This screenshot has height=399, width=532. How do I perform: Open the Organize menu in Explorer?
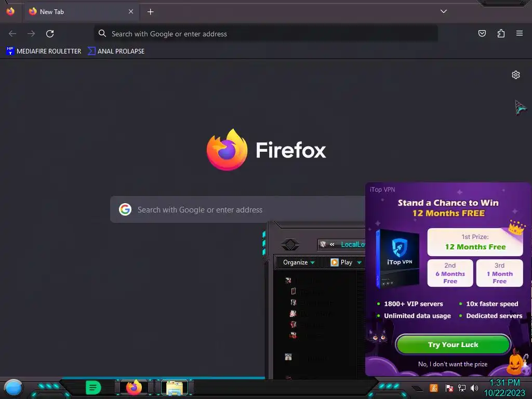[x=299, y=262]
